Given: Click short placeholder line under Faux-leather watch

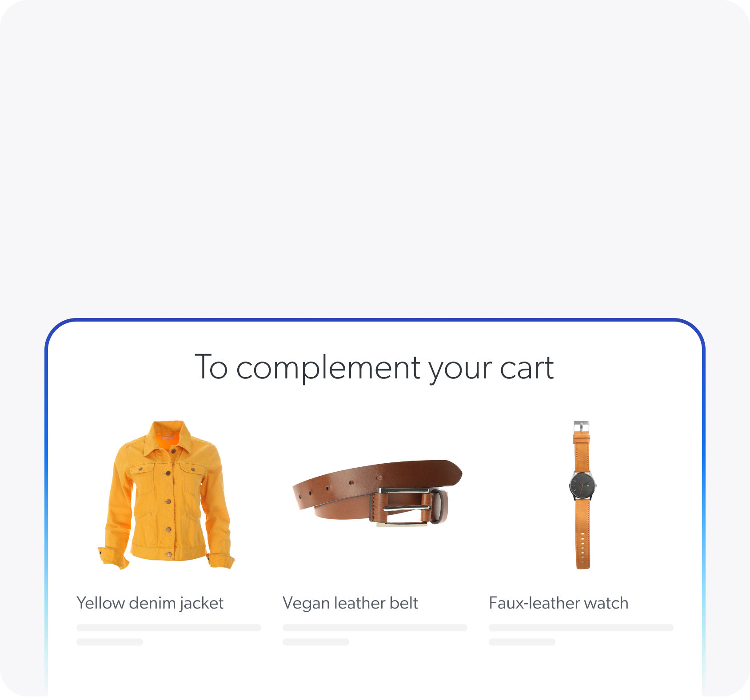Looking at the screenshot, I should [522, 642].
